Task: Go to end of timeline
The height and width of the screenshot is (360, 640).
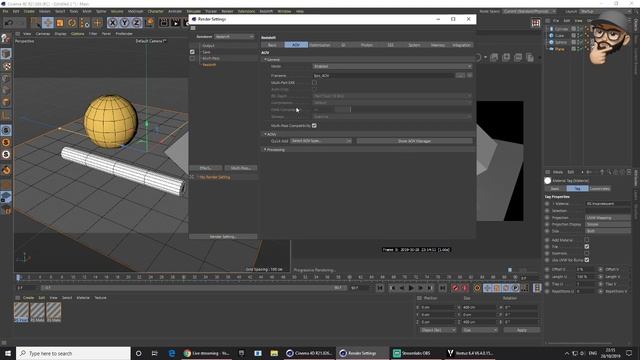Action: tap(442, 288)
